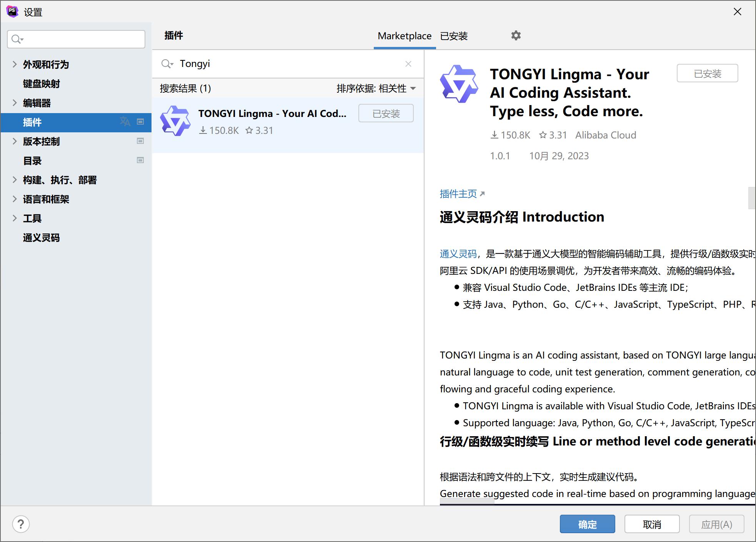Click the PS application icon in the title bar

pos(13,12)
